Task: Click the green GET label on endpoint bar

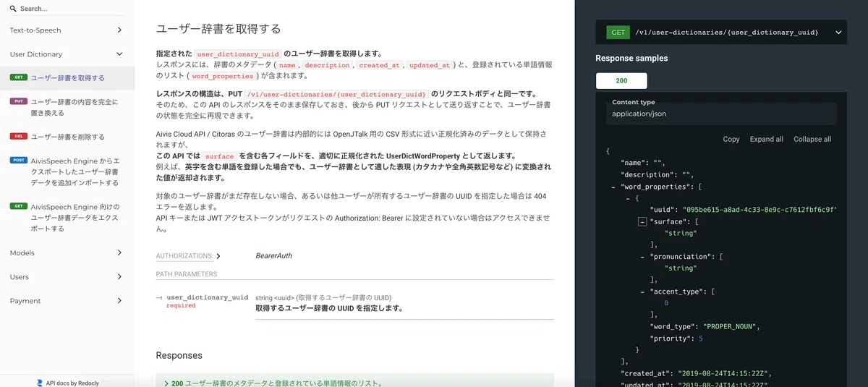Action: click(618, 33)
